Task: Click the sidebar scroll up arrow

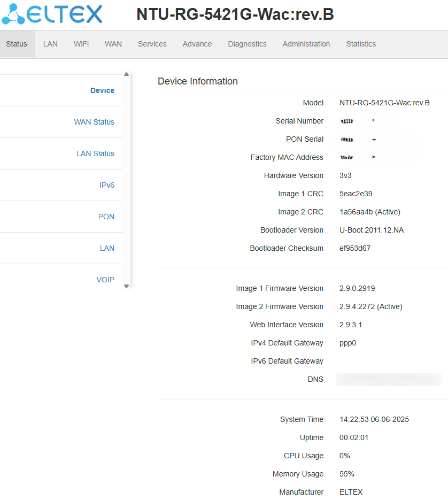Action: click(126, 74)
